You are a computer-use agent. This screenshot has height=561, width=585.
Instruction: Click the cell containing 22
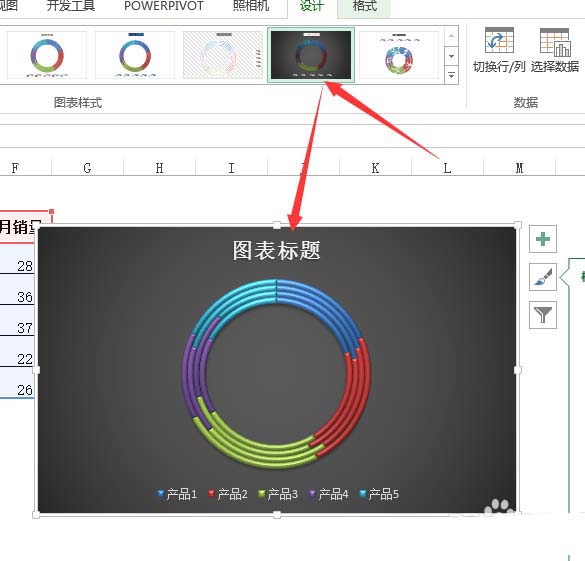(17, 352)
